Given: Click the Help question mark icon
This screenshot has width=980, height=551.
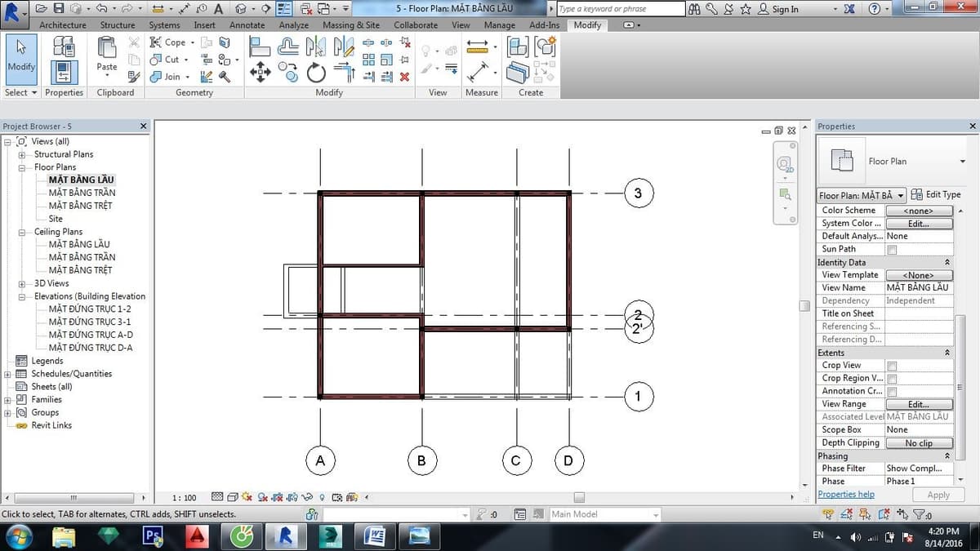Looking at the screenshot, I should [x=875, y=8].
